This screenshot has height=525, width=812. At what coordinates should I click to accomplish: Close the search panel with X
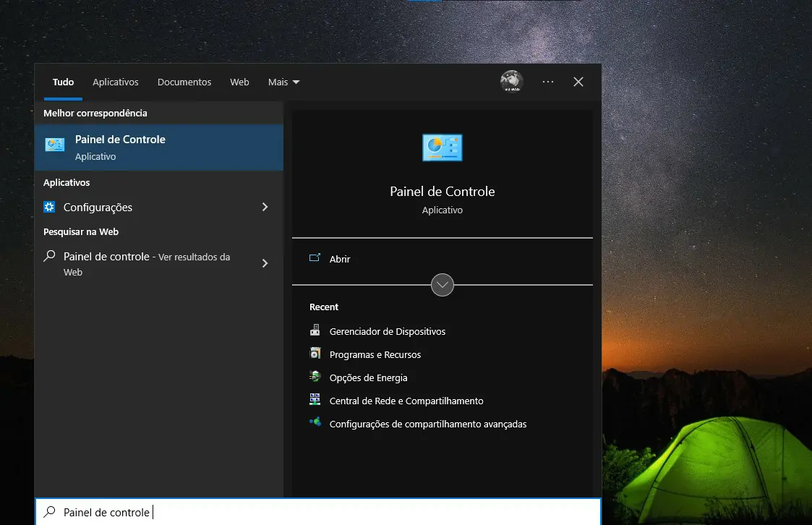pos(578,82)
